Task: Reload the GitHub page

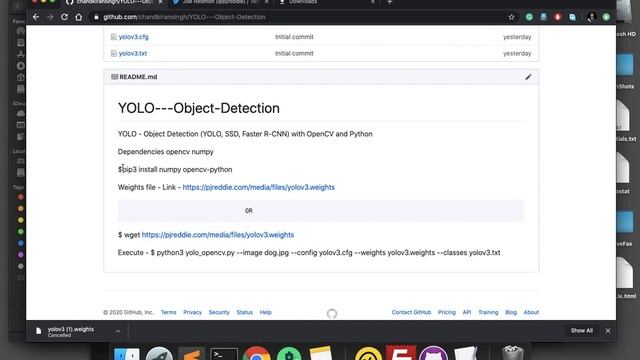Action: tap(64, 17)
